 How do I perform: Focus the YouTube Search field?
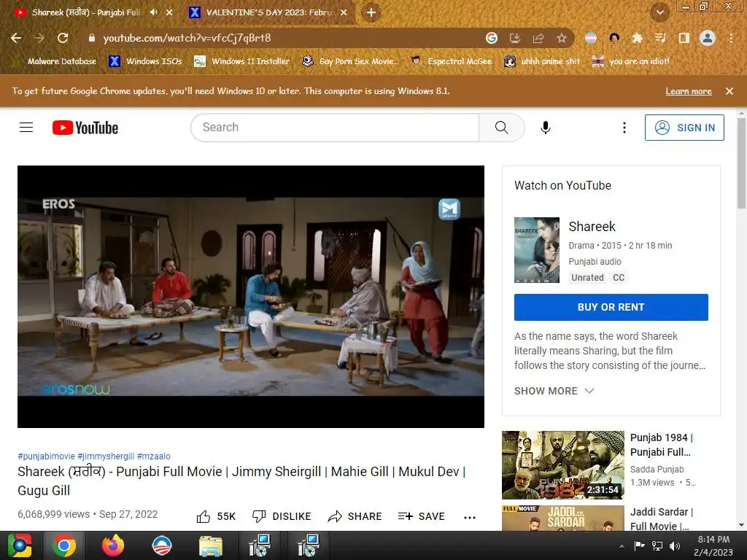(335, 128)
